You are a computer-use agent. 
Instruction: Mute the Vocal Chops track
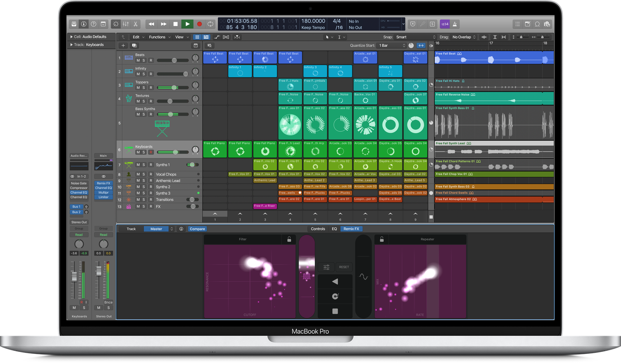[x=138, y=174]
